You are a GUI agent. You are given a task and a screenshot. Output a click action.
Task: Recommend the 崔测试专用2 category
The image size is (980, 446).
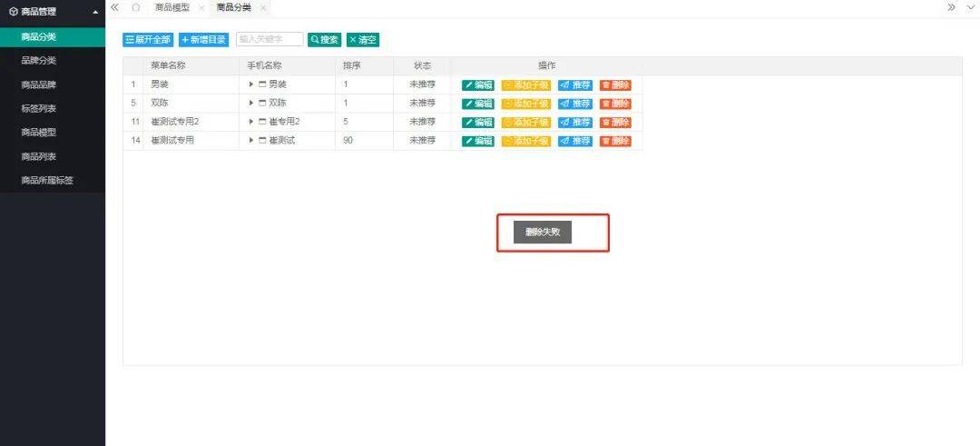pyautogui.click(x=575, y=123)
